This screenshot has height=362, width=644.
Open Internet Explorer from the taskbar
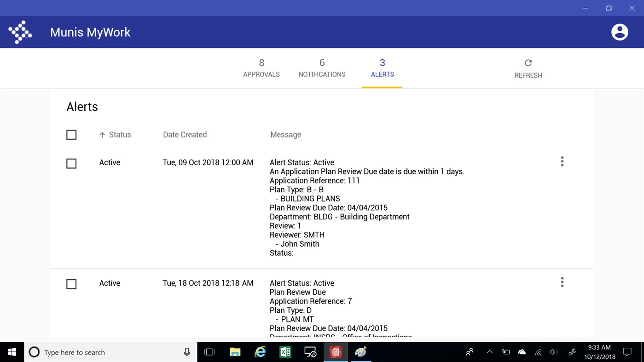[x=260, y=352]
